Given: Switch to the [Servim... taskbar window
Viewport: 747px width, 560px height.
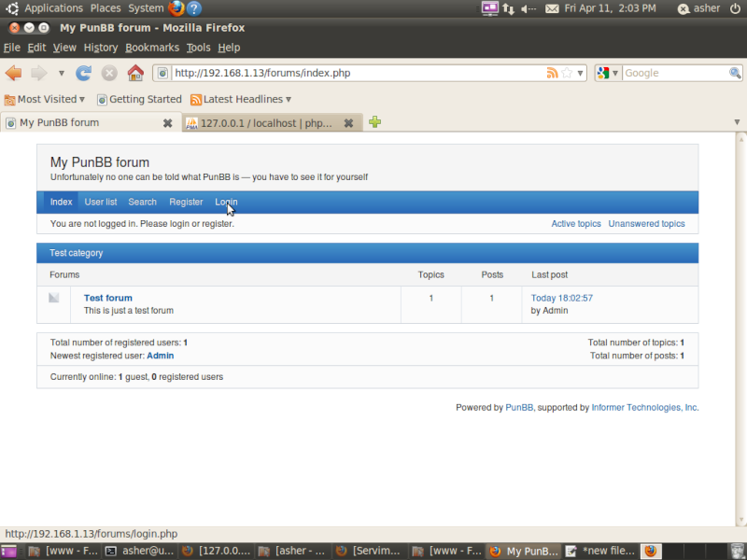Looking at the screenshot, I should click(x=370, y=552).
